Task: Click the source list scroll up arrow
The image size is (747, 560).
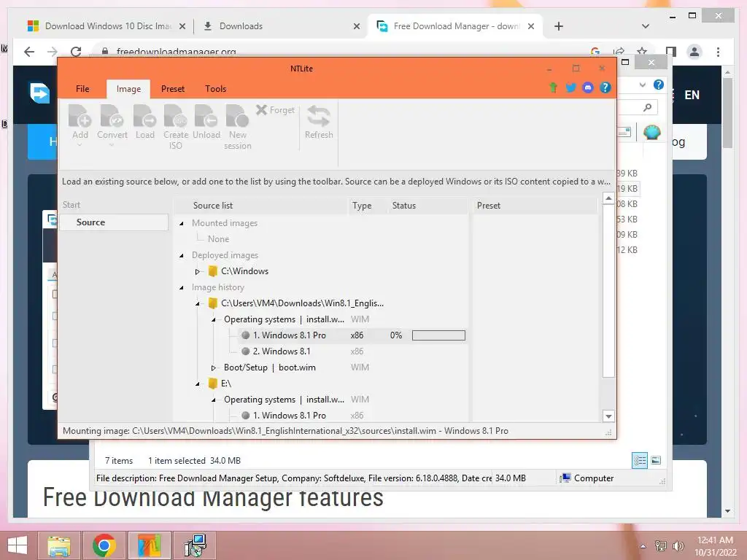Action: [608, 198]
